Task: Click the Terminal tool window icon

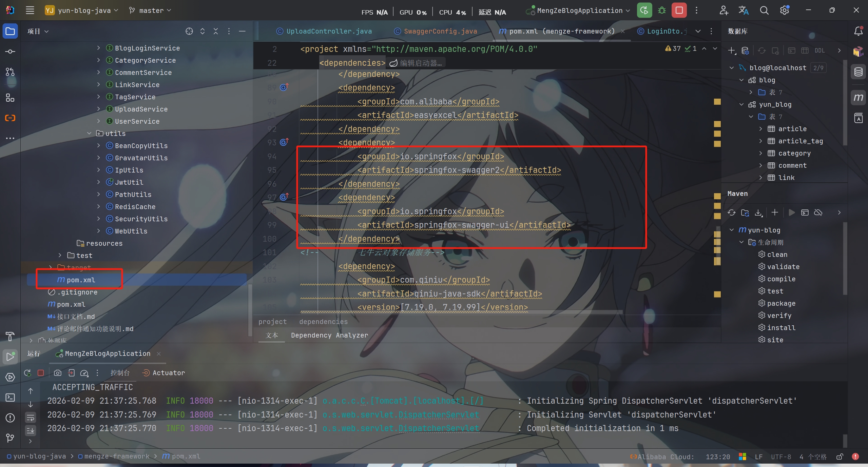Action: [x=10, y=398]
